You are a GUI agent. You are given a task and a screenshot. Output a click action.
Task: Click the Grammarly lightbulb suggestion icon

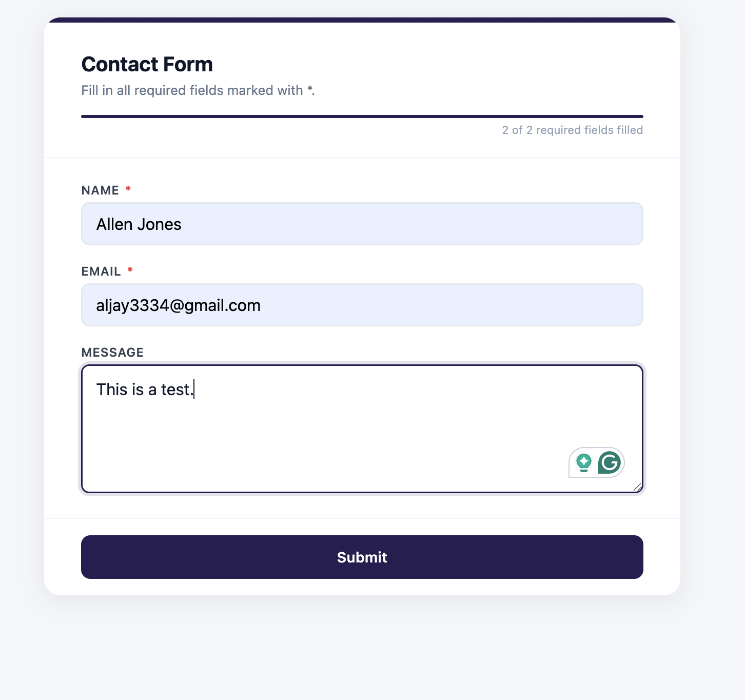tap(584, 462)
